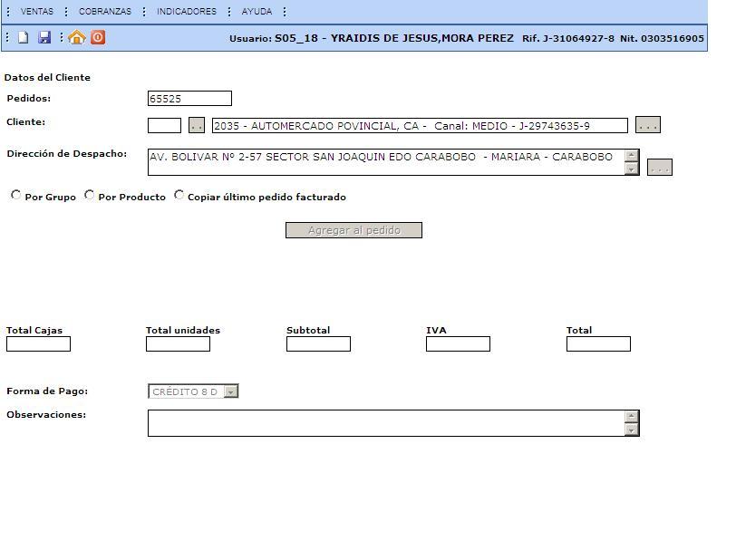Image resolution: width=736 pixels, height=560 pixels.
Task: Click the client name field AUTOMERCADO POVINCIAL
Action: (x=420, y=125)
